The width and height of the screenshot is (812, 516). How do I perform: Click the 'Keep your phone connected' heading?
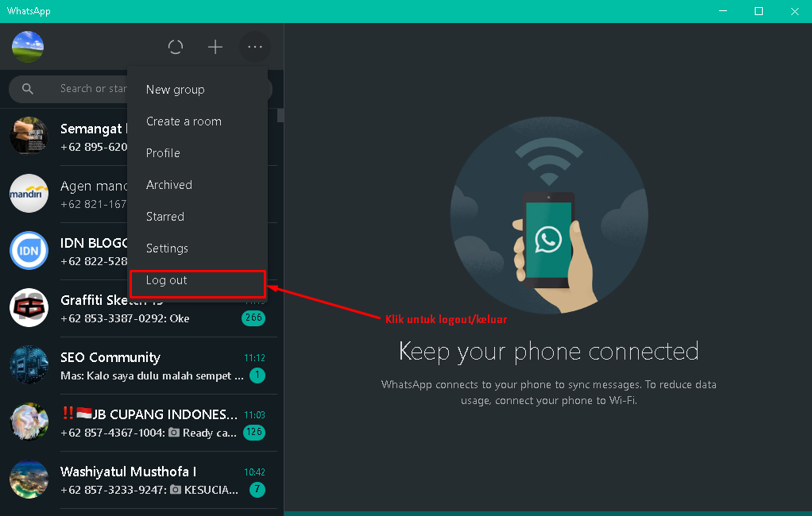point(549,352)
